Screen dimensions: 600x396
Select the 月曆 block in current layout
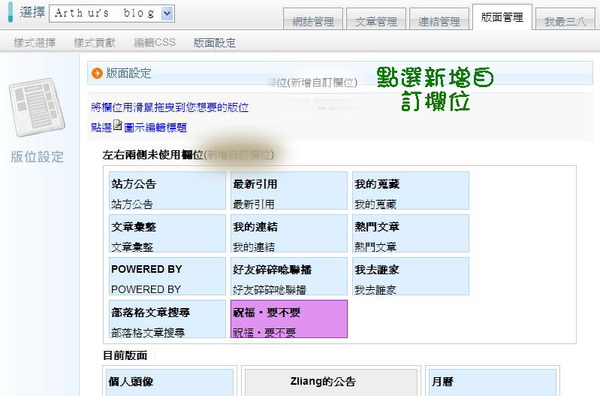click(492, 382)
